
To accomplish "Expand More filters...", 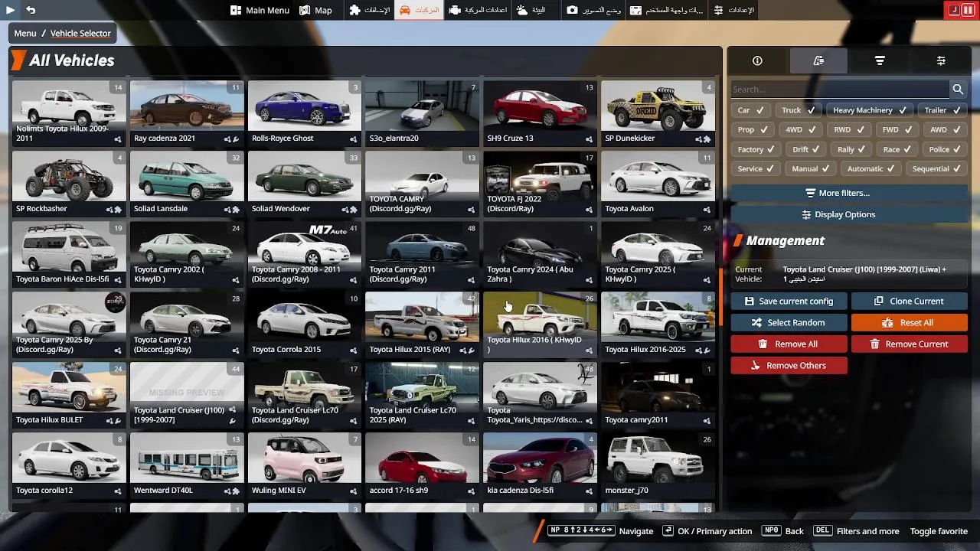I will click(848, 194).
